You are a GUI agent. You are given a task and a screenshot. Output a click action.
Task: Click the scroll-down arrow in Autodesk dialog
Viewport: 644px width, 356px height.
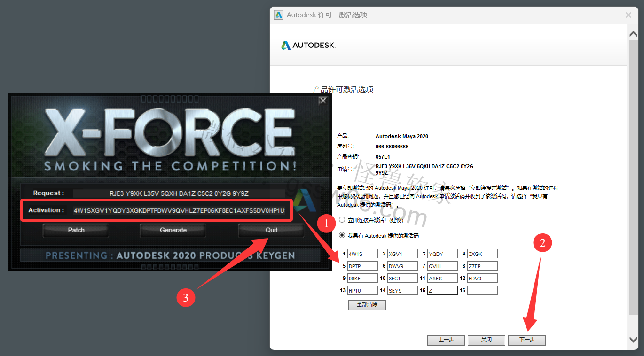(633, 339)
